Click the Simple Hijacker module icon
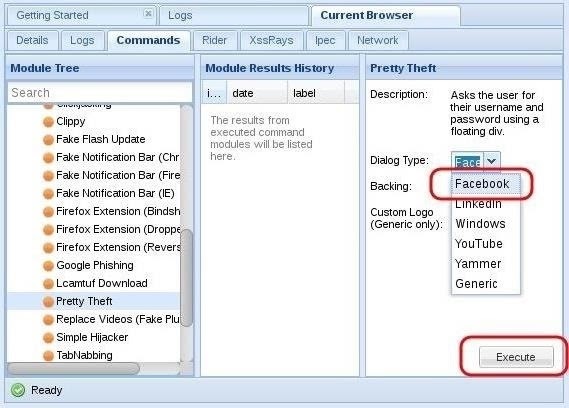 tap(48, 338)
